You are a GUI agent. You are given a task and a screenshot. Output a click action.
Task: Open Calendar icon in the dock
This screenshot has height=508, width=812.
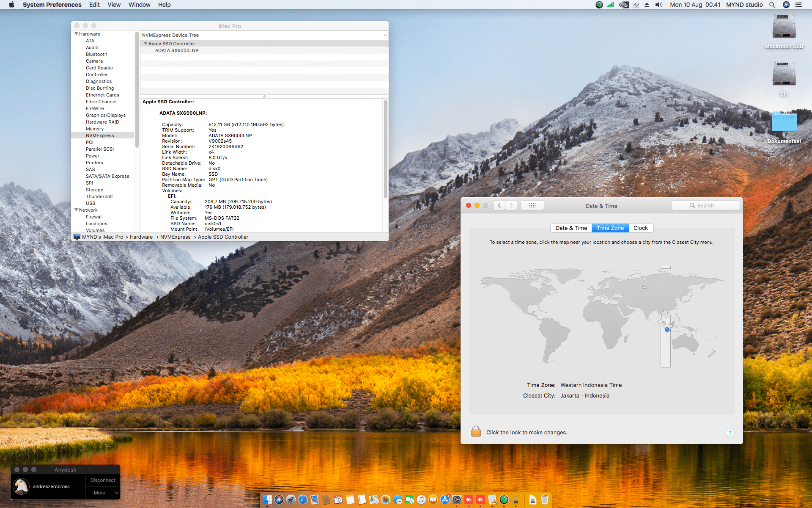[x=338, y=500]
